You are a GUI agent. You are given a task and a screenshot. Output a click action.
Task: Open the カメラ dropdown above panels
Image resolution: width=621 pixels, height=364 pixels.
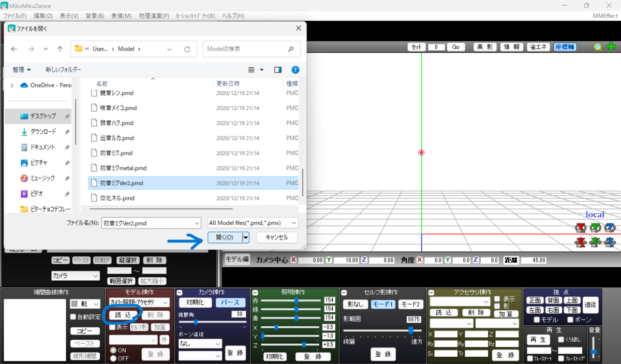coord(75,276)
